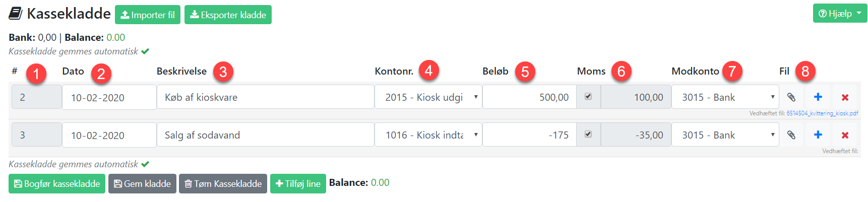Attach file to the Køb af kioskvare line
This screenshot has height=202, width=868.
(791, 97)
